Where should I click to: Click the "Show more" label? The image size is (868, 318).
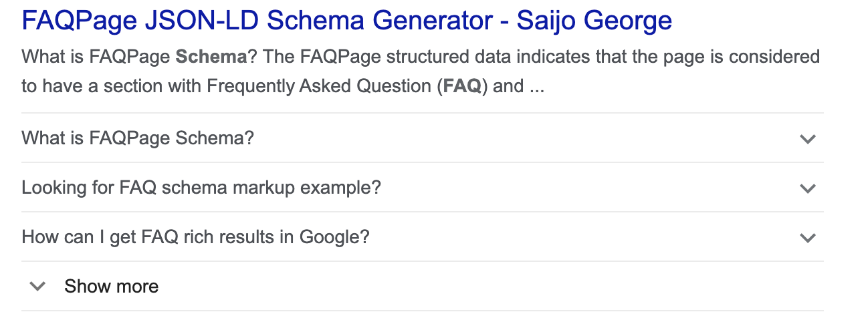[x=111, y=287]
